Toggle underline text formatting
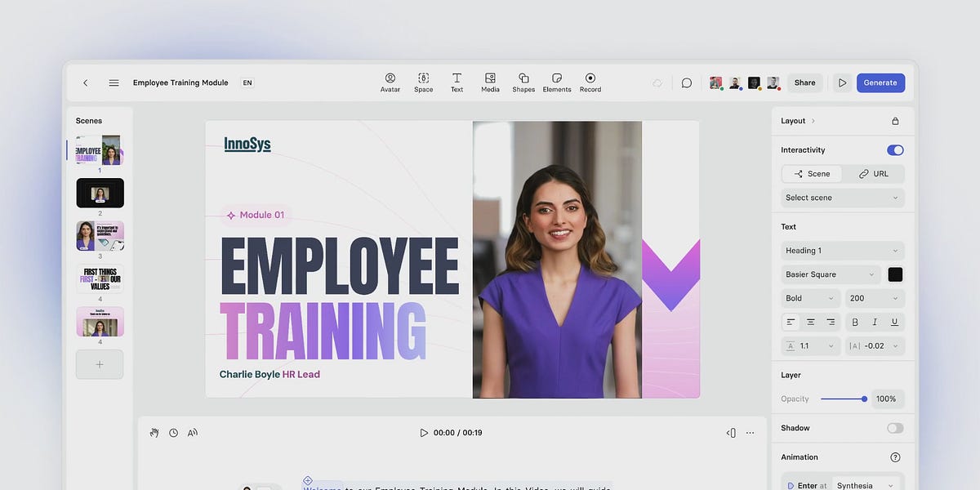Image resolution: width=980 pixels, height=490 pixels. pyautogui.click(x=894, y=322)
